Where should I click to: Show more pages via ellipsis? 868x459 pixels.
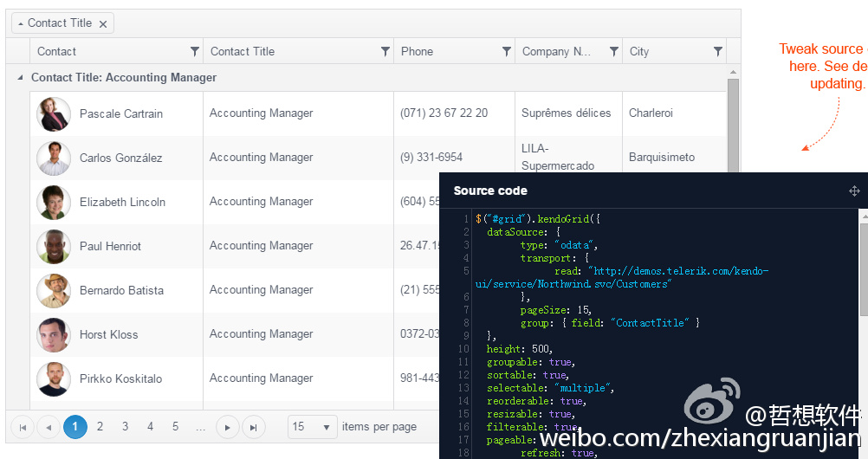pyautogui.click(x=200, y=428)
